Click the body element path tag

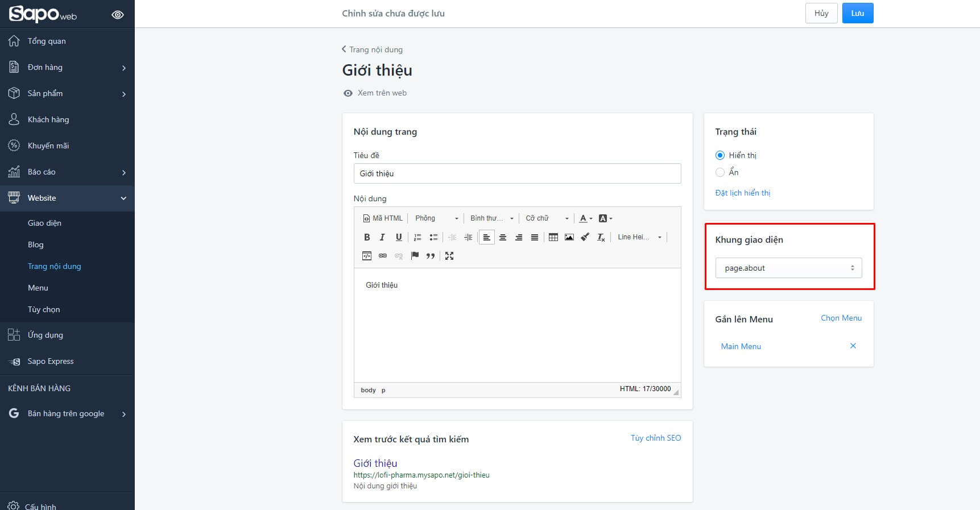pyautogui.click(x=368, y=390)
